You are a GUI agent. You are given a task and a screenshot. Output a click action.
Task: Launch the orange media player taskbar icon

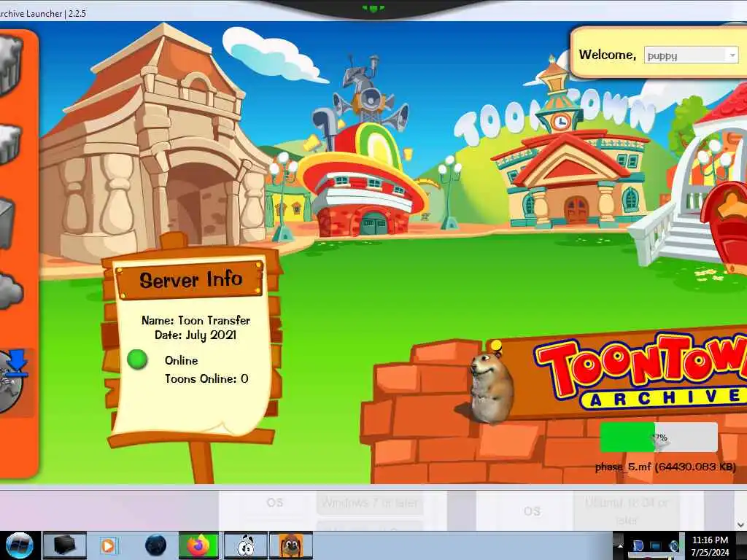coord(109,545)
